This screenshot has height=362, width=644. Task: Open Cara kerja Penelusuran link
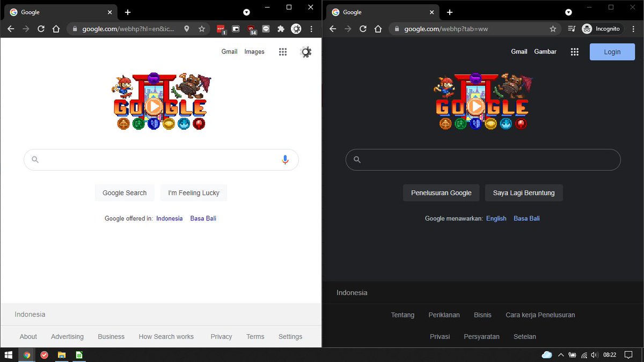tap(540, 315)
